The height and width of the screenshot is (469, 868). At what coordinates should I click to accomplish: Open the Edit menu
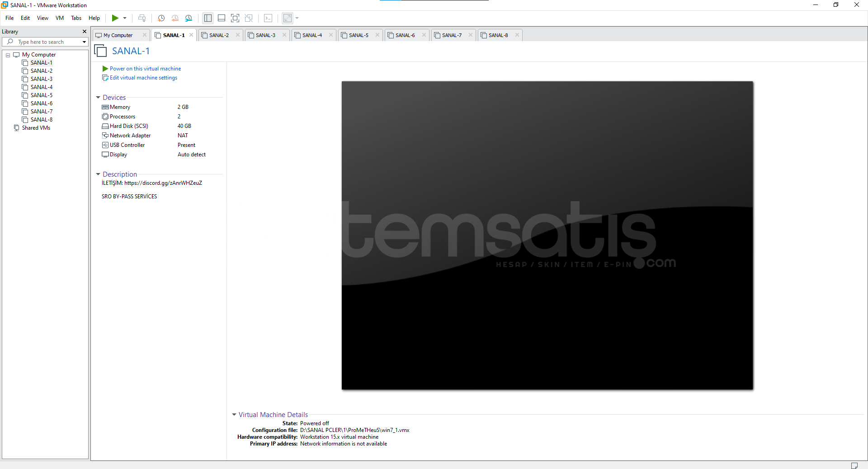coord(25,18)
